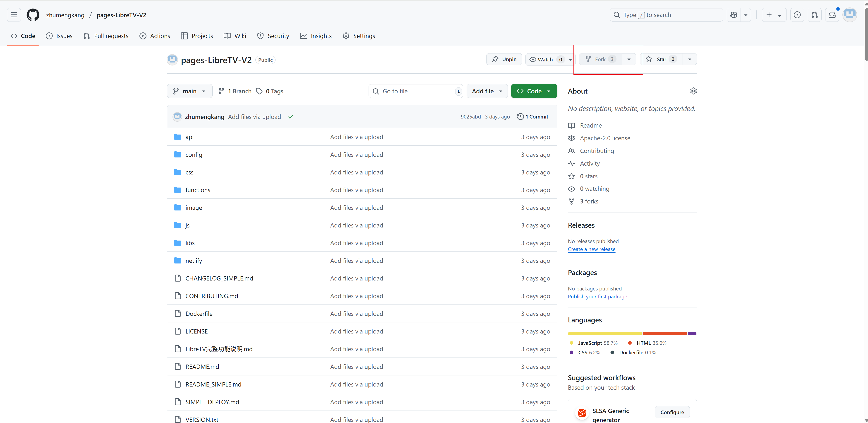
Task: Open Copilot chat icon in header
Action: (x=734, y=15)
